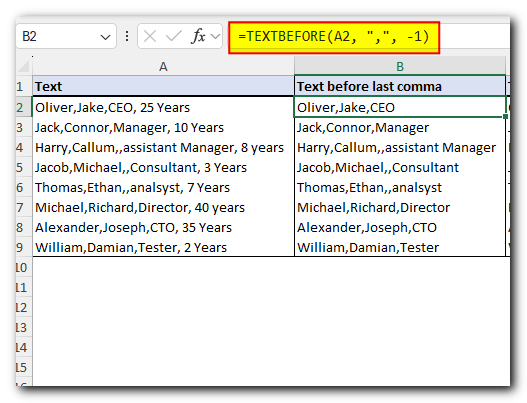Screen dimensions: 527x403
Task: Click cell "Harry,Callum,,assistant Manager, 8 years"
Action: (x=163, y=147)
